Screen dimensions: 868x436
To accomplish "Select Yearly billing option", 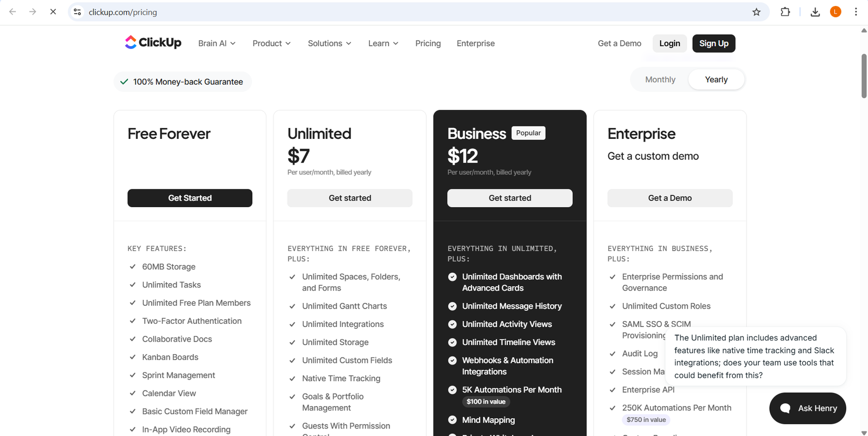I will tap(716, 80).
